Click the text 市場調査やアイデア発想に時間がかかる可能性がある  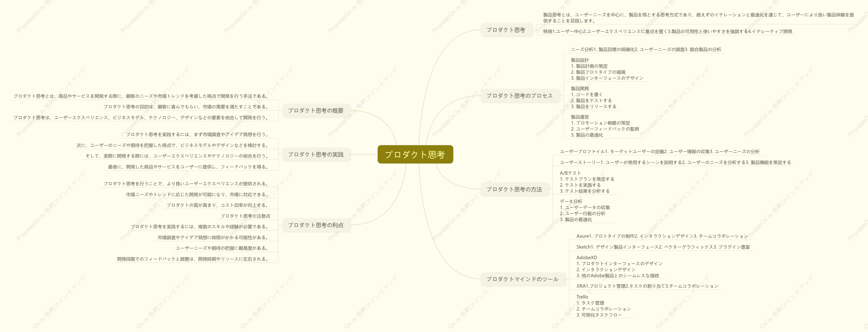[213, 238]
